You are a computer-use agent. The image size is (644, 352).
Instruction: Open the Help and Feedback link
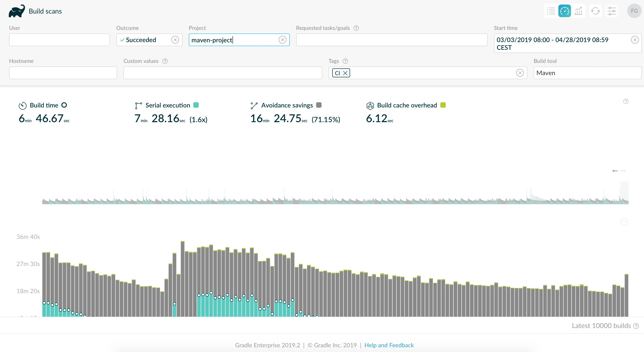click(x=389, y=345)
